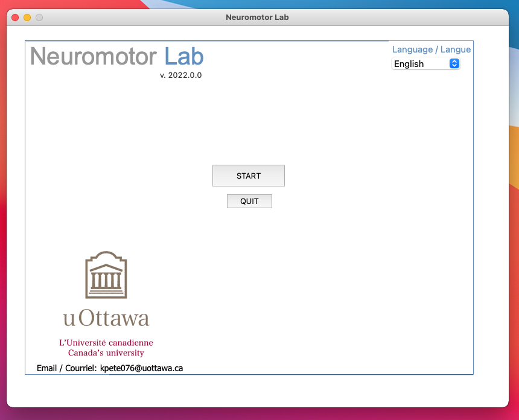Click the Neuromotor Lab window title
The height and width of the screenshot is (420, 519).
pyautogui.click(x=257, y=17)
